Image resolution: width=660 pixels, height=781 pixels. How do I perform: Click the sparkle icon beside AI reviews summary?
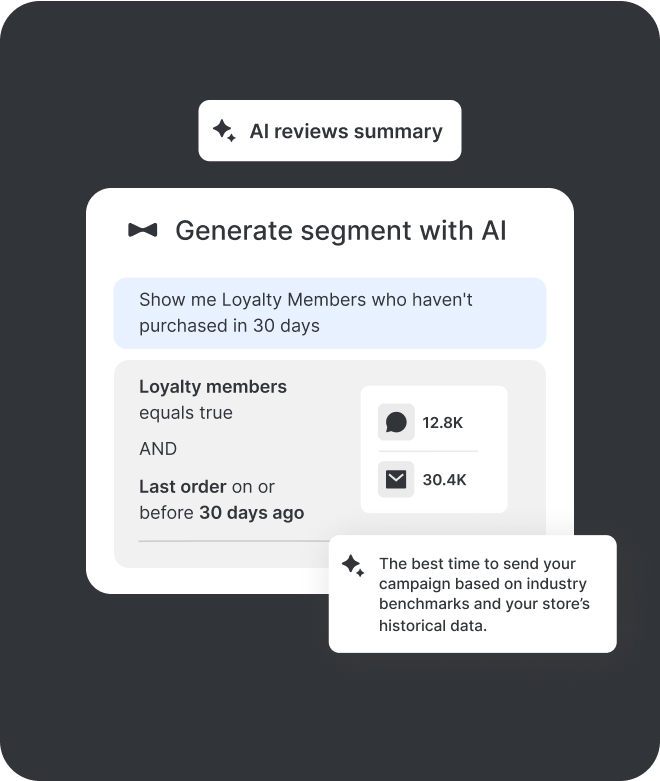coord(224,131)
